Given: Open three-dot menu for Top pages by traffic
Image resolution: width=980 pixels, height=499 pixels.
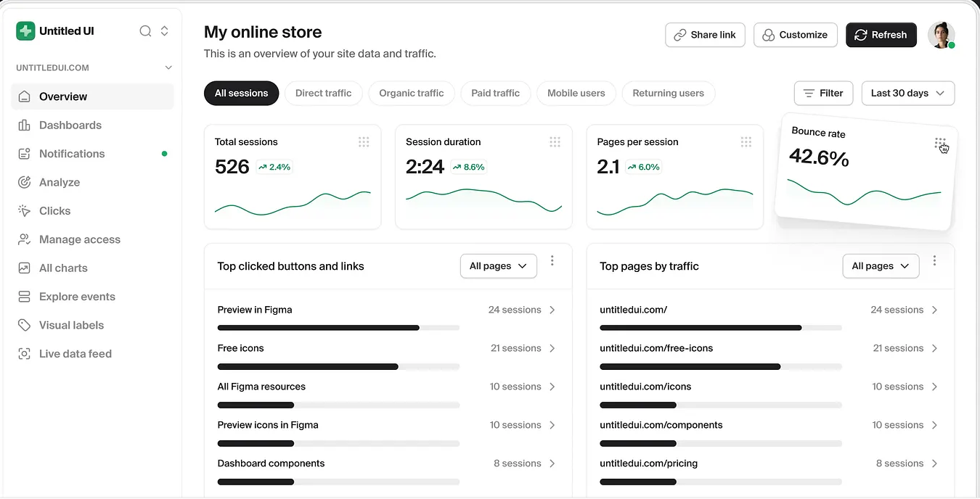Looking at the screenshot, I should click(x=934, y=261).
